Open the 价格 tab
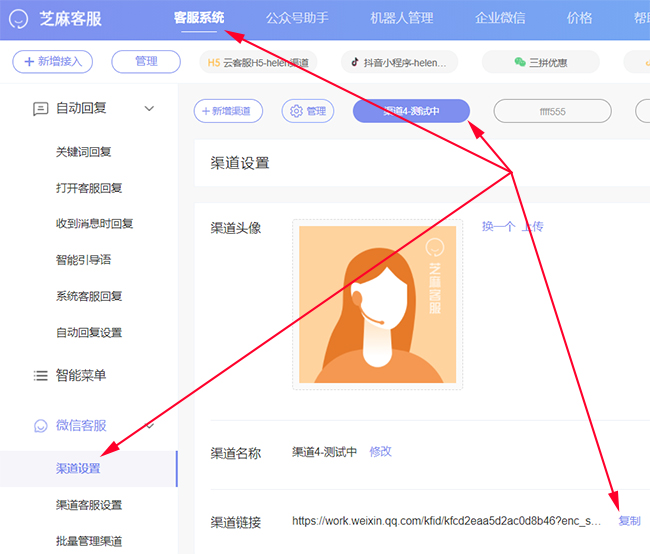The image size is (650, 554). click(x=579, y=18)
